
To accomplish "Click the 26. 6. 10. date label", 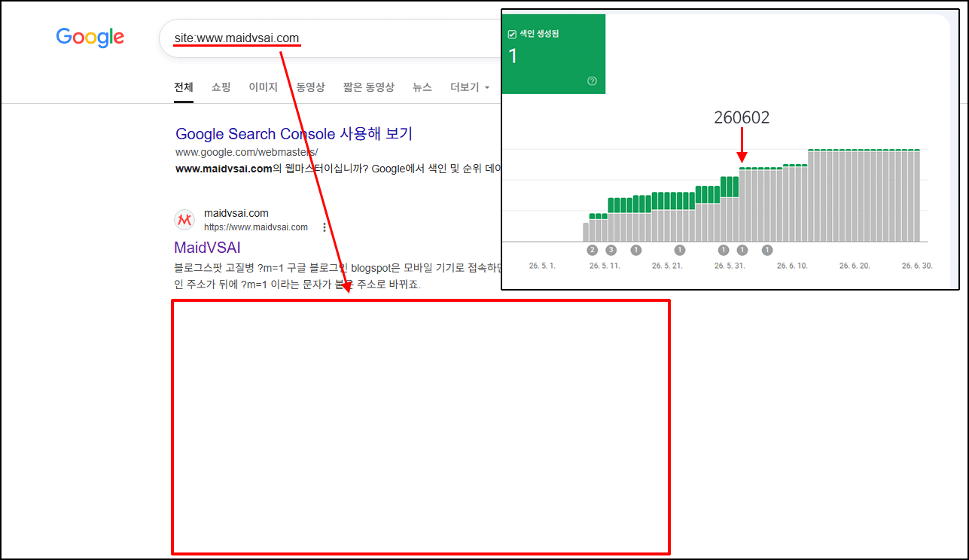I will tap(792, 266).
